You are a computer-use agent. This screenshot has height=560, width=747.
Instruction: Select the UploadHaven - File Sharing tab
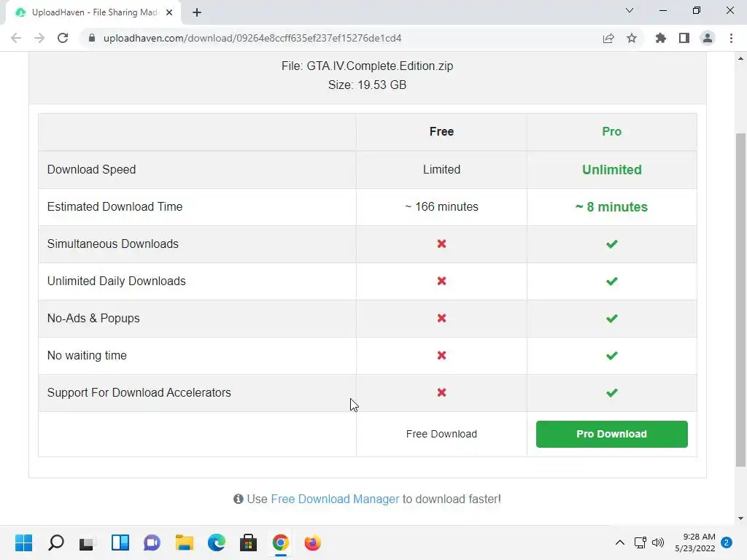pyautogui.click(x=93, y=12)
